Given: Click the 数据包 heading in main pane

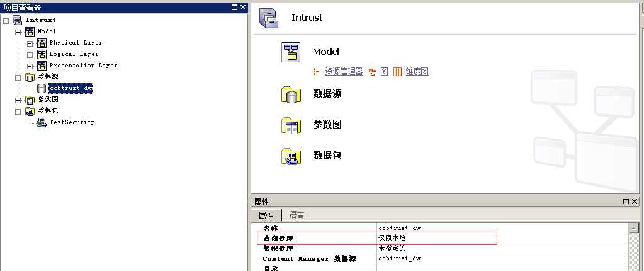Looking at the screenshot, I should [327, 156].
